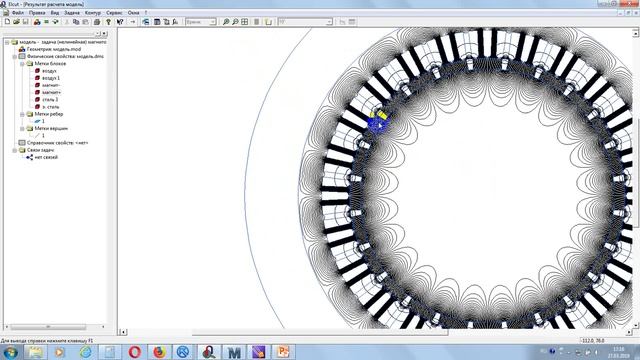Viewport: 640px width, 360px height.
Task: Collapse the Метки ребер folder
Action: pos(22,114)
